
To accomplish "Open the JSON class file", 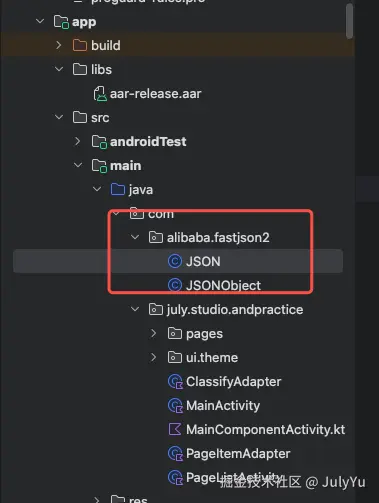I will (x=203, y=261).
